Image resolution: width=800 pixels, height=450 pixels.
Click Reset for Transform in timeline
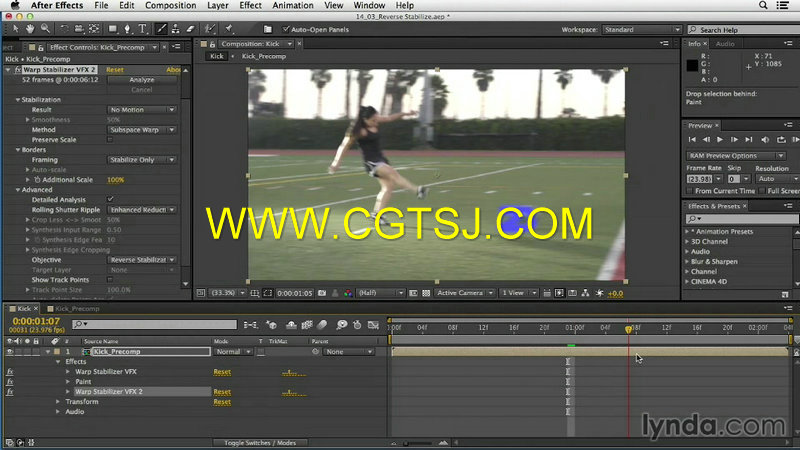[222, 402]
